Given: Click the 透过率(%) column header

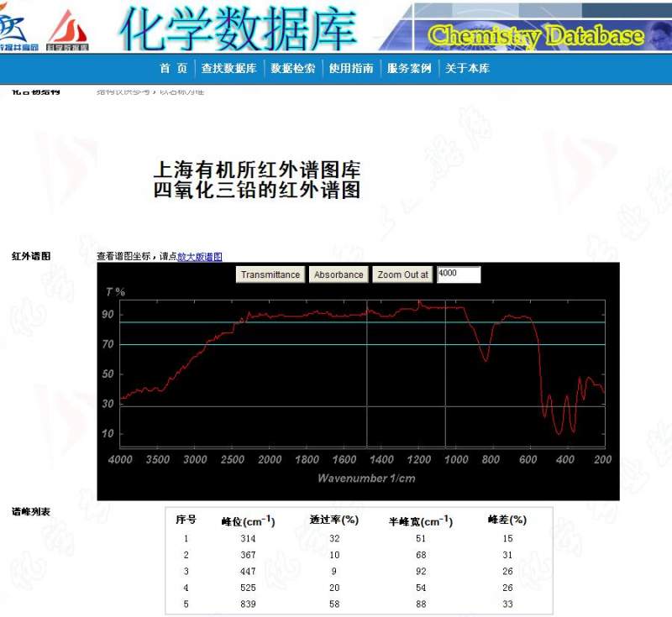Looking at the screenshot, I should (334, 520).
